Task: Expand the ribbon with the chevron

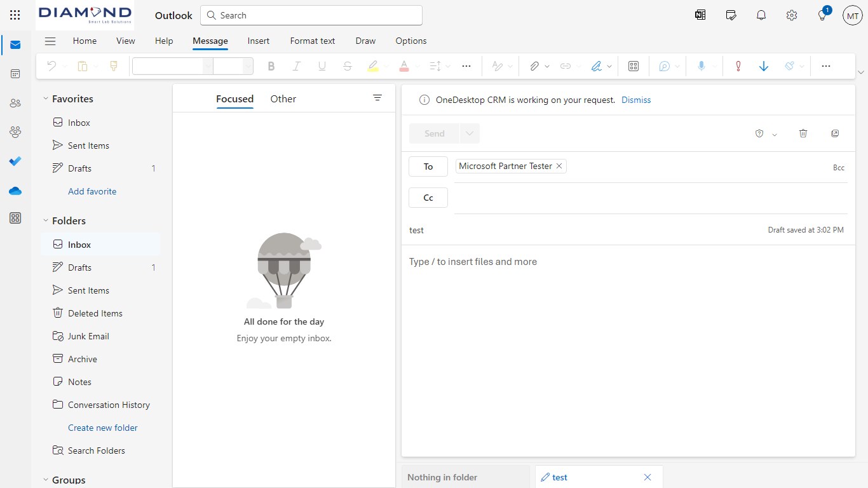Action: click(x=861, y=72)
